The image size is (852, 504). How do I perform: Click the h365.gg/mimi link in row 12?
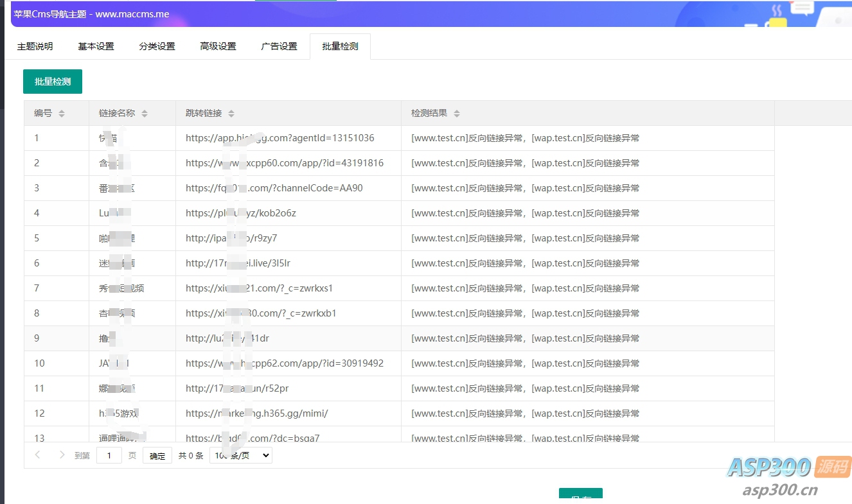[256, 413]
